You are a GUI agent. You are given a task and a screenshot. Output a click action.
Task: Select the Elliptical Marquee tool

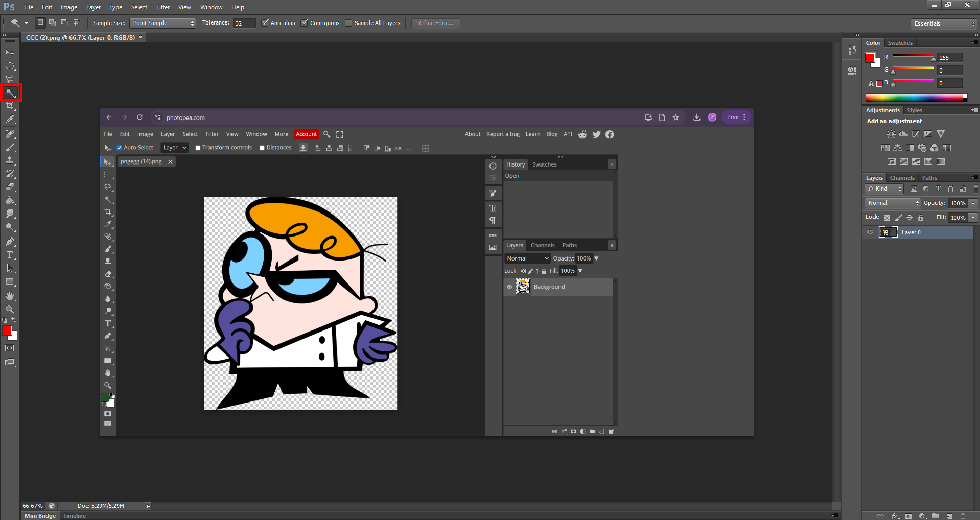click(10, 66)
